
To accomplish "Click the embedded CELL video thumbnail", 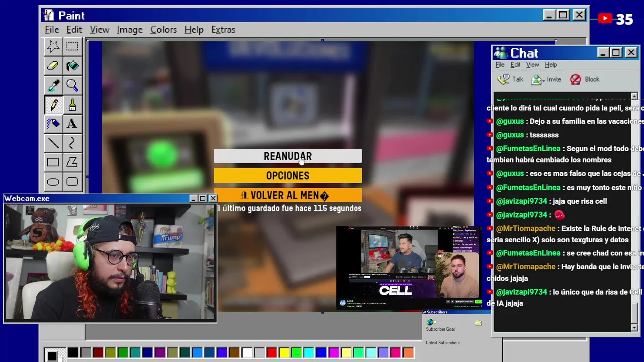I will [409, 267].
